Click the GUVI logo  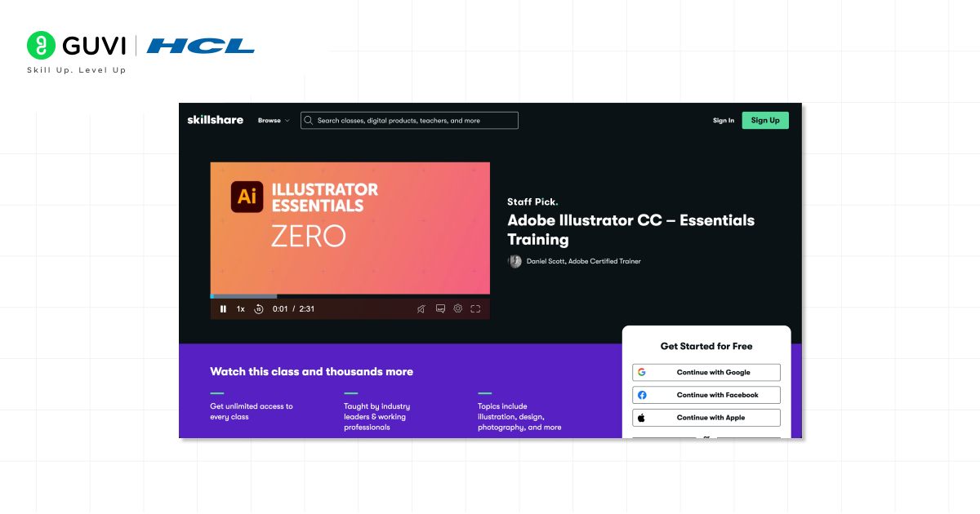coord(76,45)
